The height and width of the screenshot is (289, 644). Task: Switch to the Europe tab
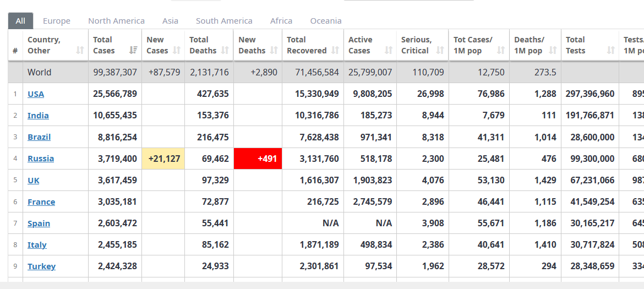click(57, 21)
